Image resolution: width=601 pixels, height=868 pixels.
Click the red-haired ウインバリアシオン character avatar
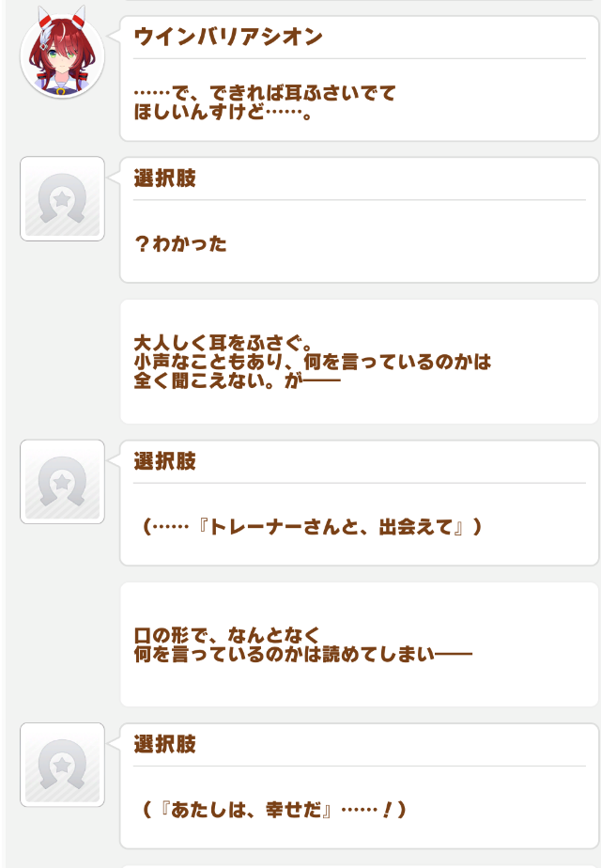click(62, 54)
